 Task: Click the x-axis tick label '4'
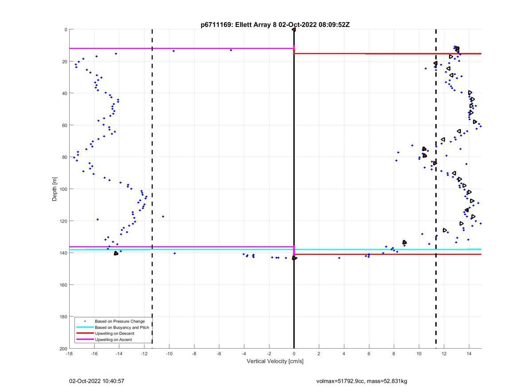click(x=344, y=353)
